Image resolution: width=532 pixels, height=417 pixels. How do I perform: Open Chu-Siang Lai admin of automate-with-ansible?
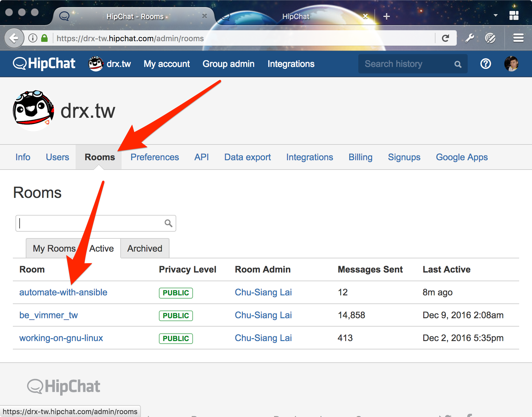263,292
